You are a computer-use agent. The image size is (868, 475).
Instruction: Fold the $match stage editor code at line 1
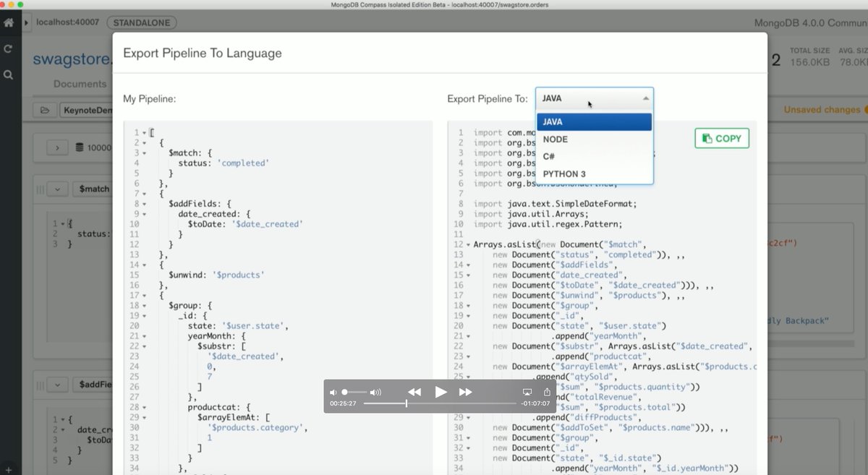(62, 224)
